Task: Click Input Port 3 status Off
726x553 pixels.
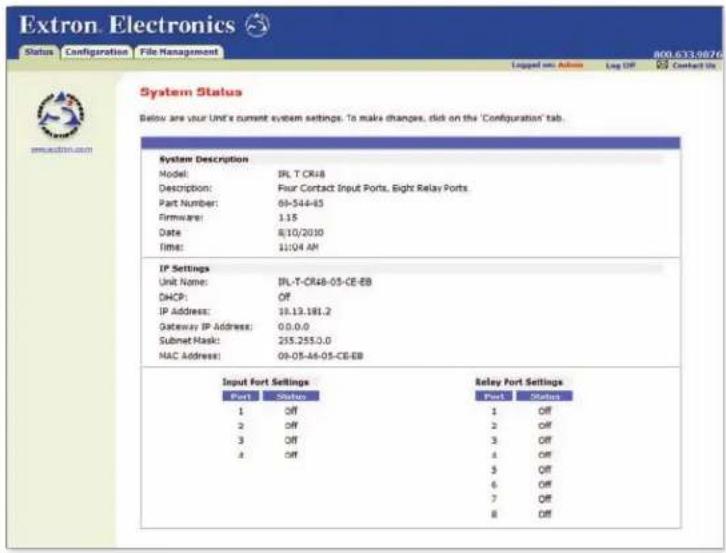Action: click(291, 440)
